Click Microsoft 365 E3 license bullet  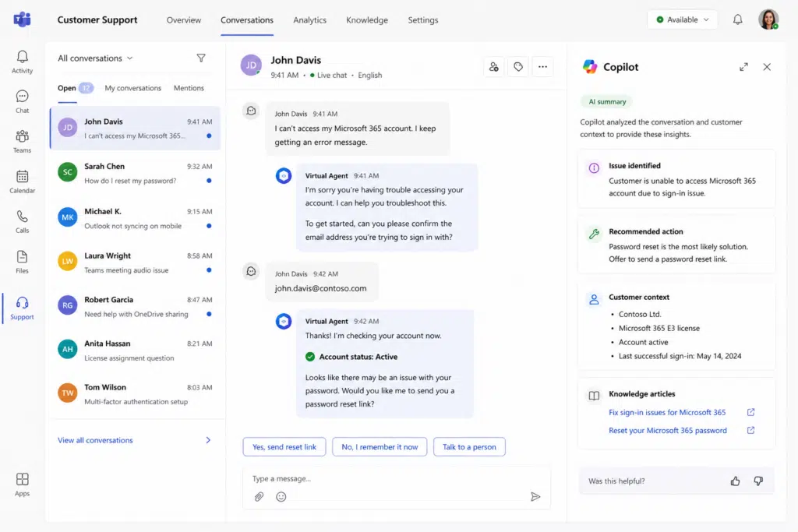[659, 328]
